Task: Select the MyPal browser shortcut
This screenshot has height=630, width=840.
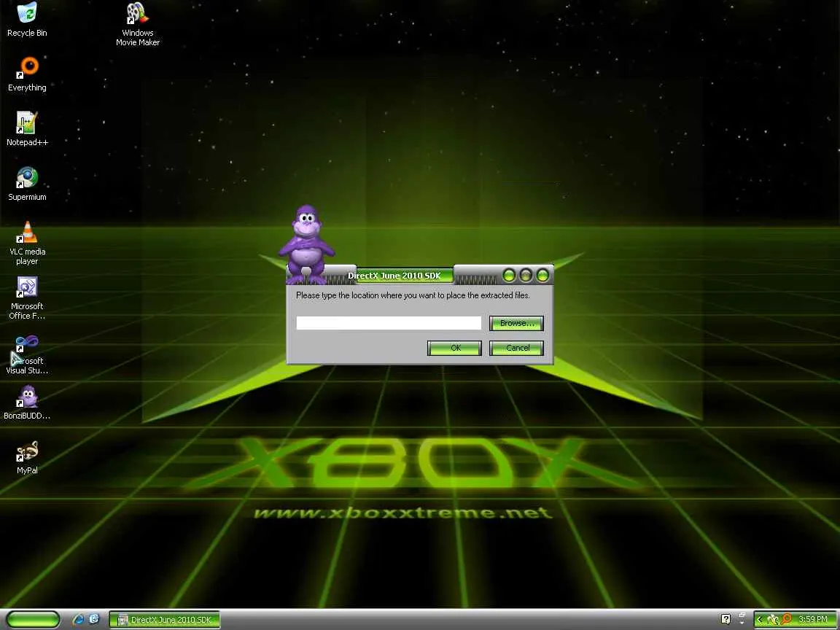Action: [27, 456]
